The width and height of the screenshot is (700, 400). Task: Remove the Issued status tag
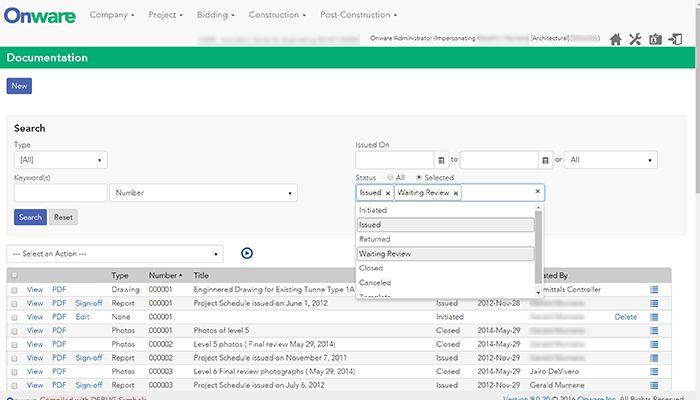tap(388, 193)
